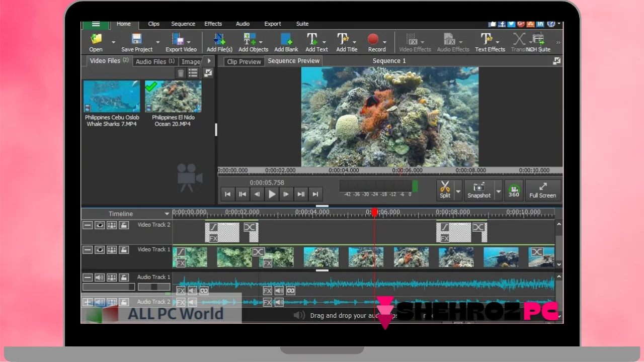
Task: Toggle lock on Audio Track 1
Action: [124, 278]
